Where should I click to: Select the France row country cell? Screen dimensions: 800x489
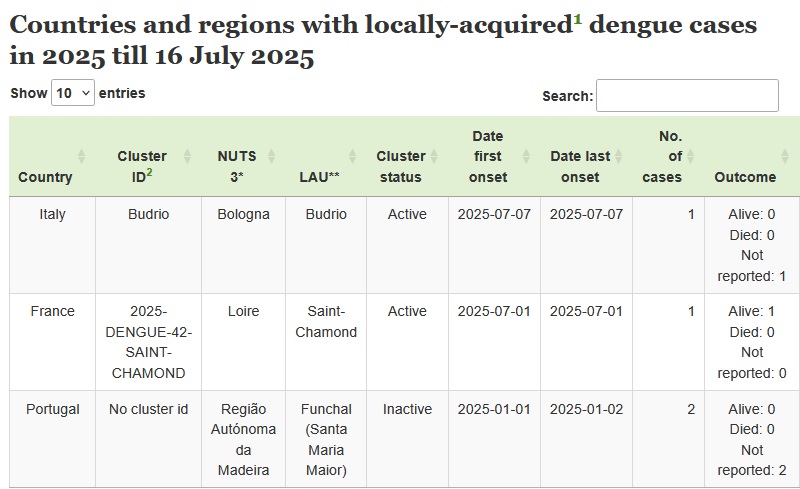click(x=53, y=343)
